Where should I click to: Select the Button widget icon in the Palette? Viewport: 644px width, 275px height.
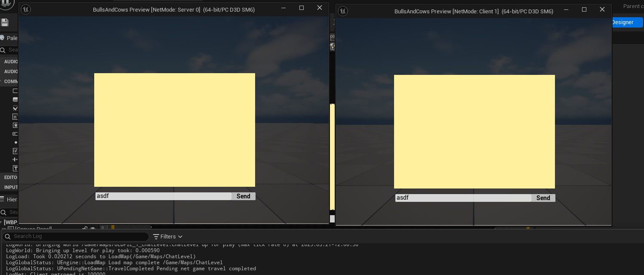[x=15, y=99]
